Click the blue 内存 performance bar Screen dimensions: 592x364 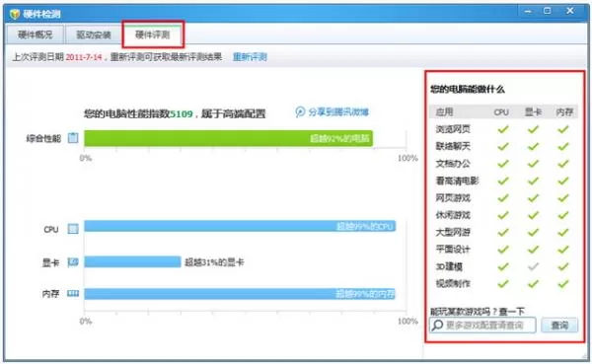(240, 294)
